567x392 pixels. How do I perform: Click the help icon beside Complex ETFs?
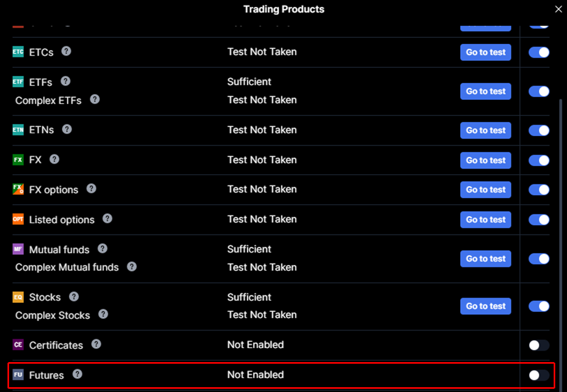[94, 99]
